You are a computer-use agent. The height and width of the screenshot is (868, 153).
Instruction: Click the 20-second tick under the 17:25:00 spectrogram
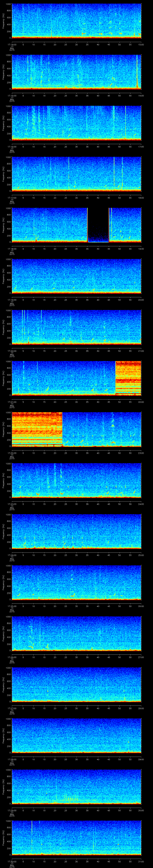55,606
